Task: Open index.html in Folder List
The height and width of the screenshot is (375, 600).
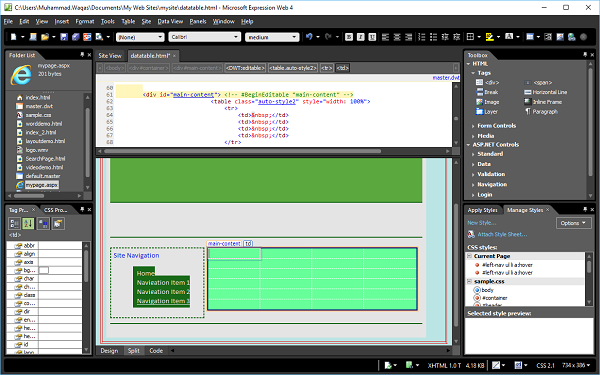Action: tap(38, 98)
